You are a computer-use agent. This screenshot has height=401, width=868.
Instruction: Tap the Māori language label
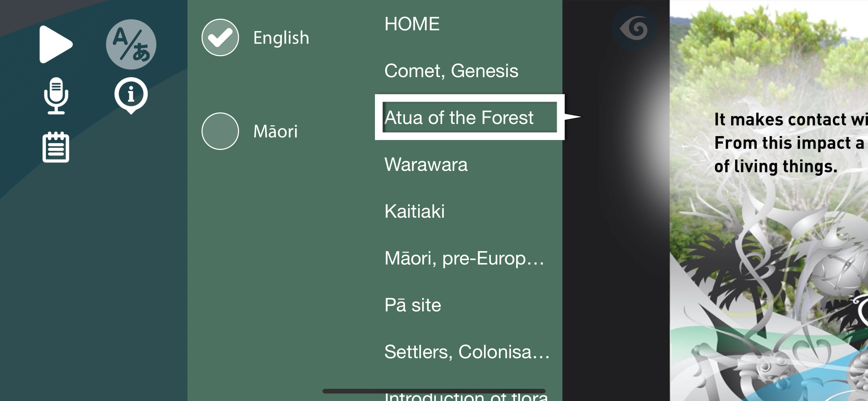point(275,131)
